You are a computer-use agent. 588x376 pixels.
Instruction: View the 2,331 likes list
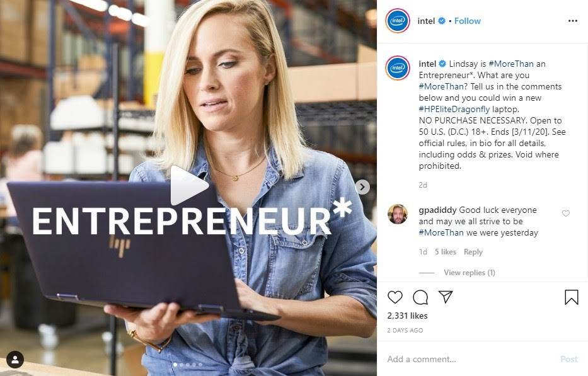(x=407, y=316)
